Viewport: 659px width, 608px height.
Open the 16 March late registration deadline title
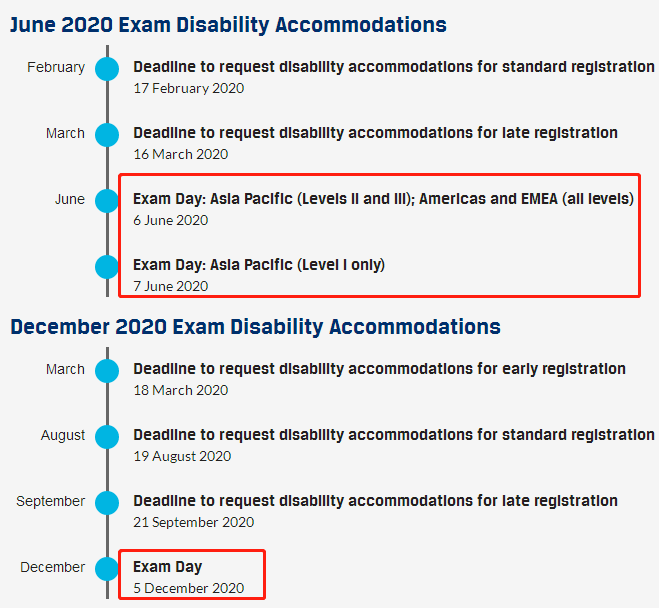coord(375,133)
